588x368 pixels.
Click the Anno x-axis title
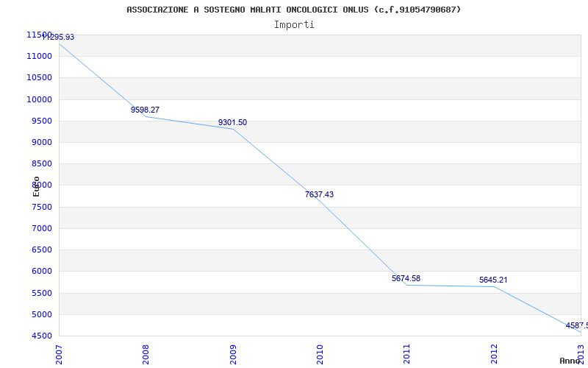tap(570, 361)
